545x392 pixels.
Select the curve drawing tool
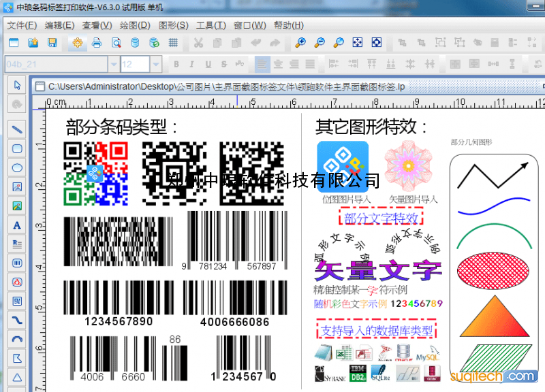pyautogui.click(x=17, y=320)
